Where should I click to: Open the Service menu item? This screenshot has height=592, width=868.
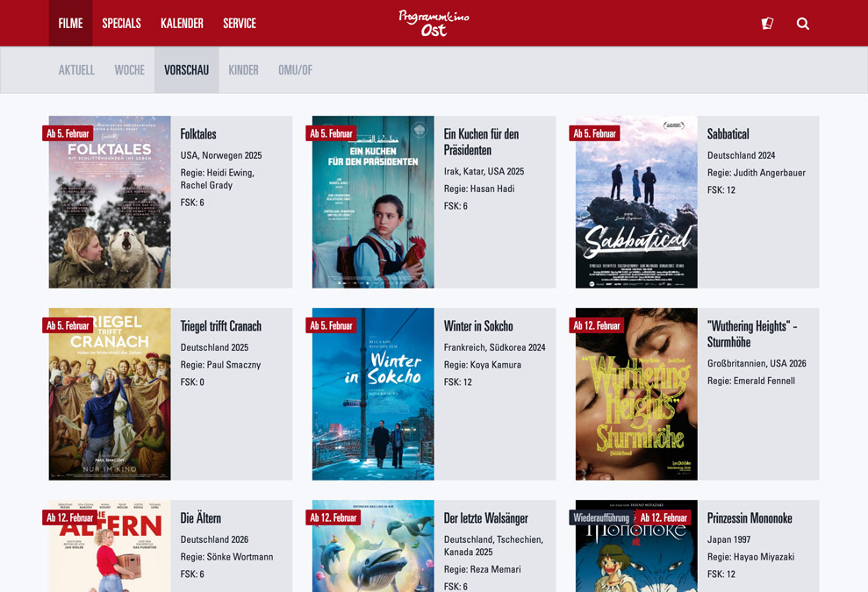point(240,24)
